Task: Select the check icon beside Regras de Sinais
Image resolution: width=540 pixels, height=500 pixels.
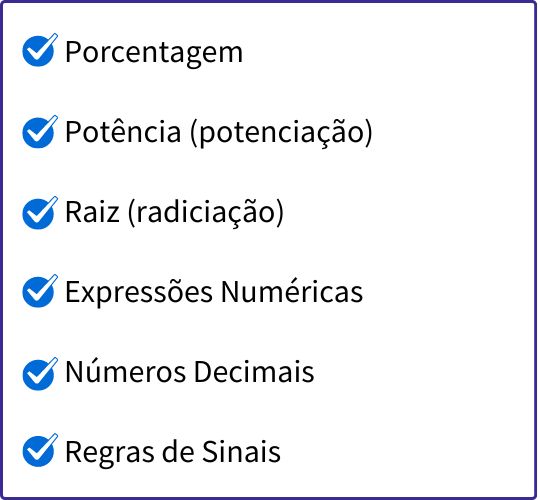Action: [40, 450]
